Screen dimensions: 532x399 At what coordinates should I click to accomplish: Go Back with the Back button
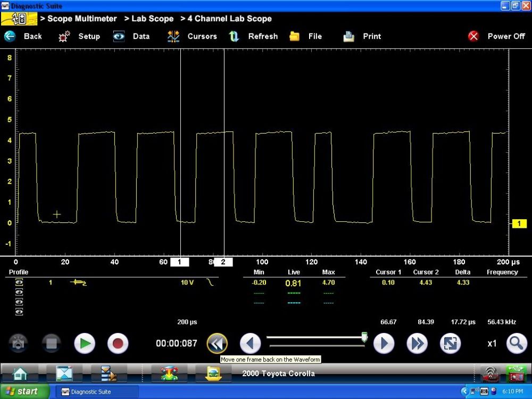24,36
